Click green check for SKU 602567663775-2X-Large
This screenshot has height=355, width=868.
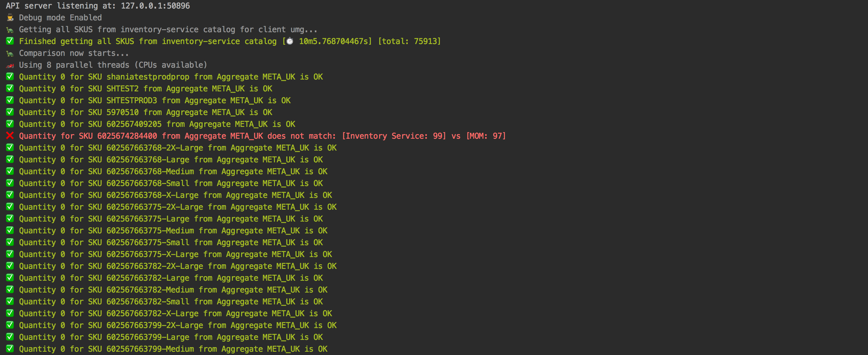point(10,206)
